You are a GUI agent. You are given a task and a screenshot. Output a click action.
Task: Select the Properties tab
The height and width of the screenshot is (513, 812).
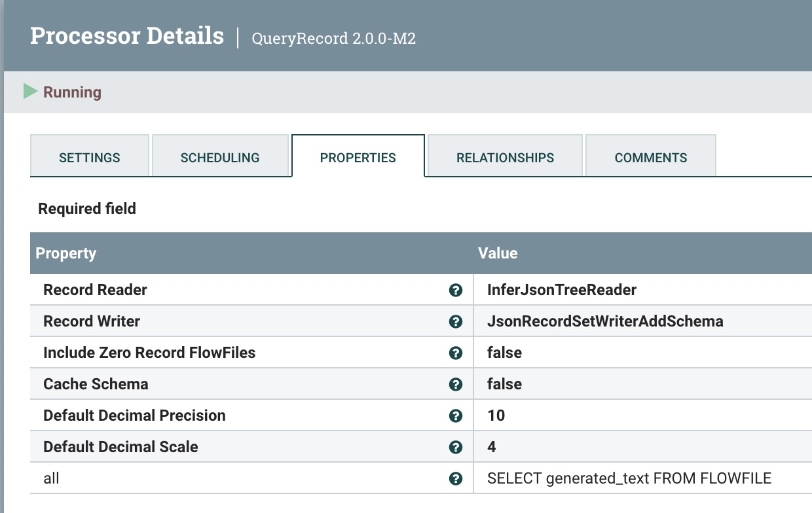(358, 158)
